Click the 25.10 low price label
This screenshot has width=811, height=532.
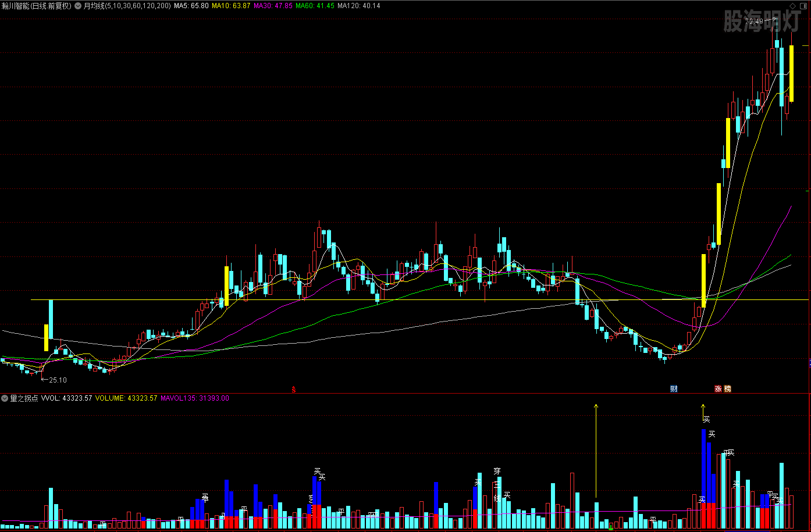click(x=57, y=380)
